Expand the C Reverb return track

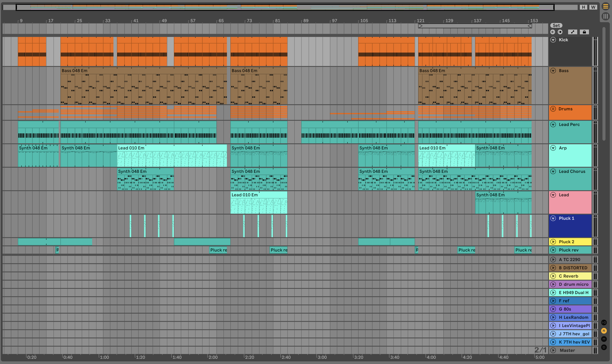(x=553, y=276)
